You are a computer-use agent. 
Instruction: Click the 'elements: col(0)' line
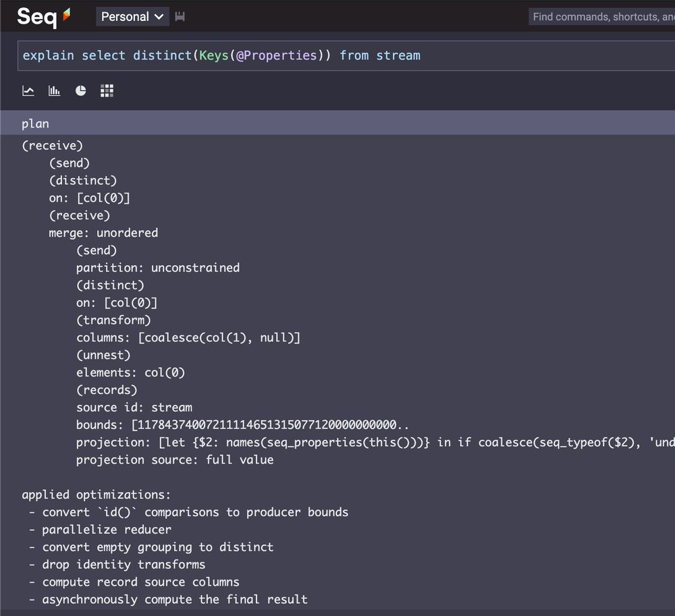(x=130, y=372)
